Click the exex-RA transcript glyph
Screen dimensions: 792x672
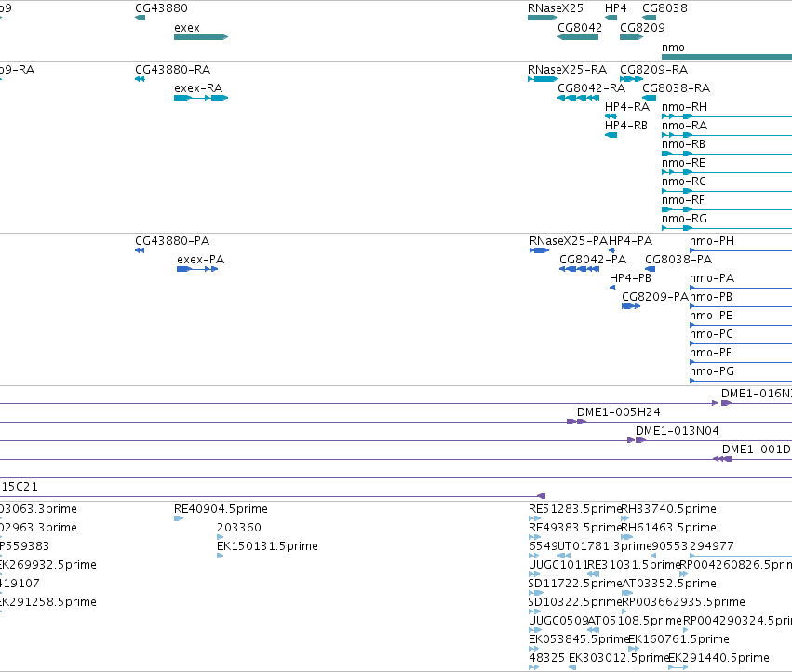[201, 98]
